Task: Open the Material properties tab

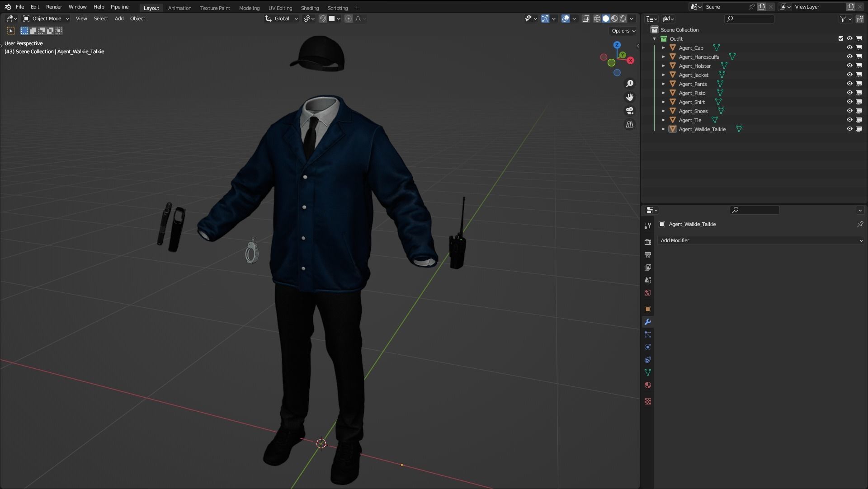Action: pyautogui.click(x=648, y=385)
